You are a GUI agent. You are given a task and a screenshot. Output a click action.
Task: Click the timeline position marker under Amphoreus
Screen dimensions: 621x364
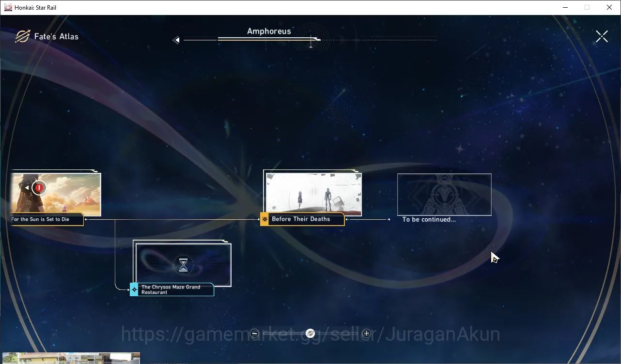click(x=311, y=46)
